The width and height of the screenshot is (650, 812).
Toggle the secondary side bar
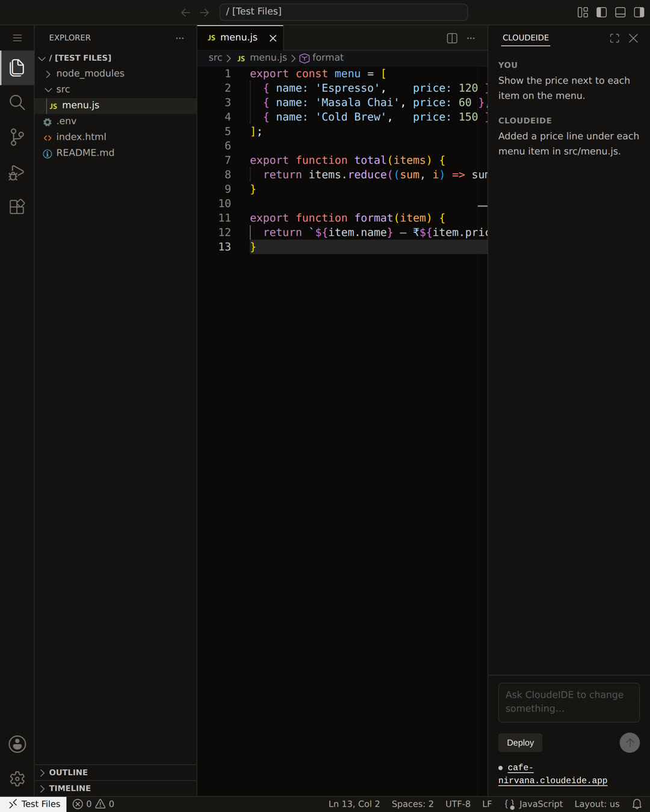click(639, 13)
